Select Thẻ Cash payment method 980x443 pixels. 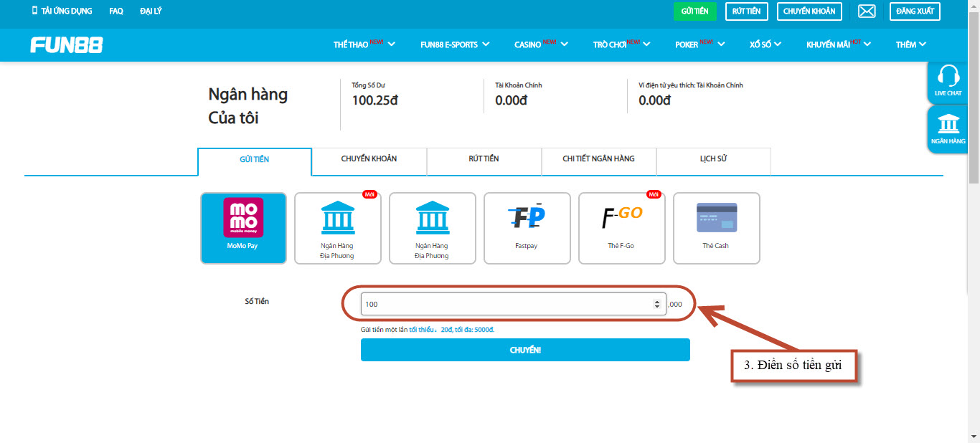[x=716, y=228]
